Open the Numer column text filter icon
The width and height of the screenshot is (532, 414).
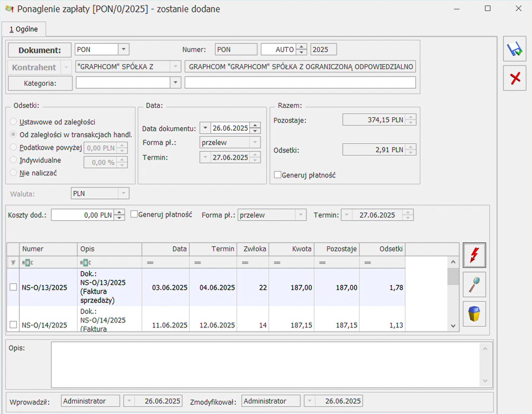[27, 262]
